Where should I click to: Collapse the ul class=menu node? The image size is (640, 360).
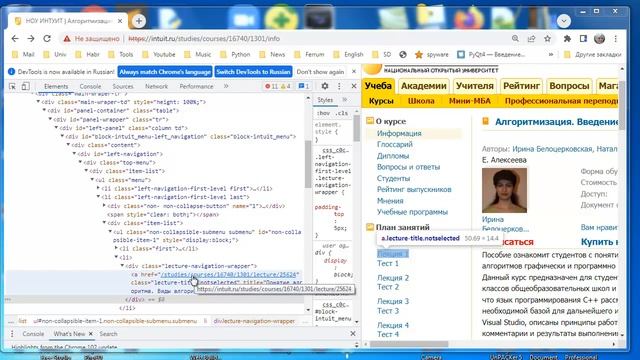click(92, 180)
